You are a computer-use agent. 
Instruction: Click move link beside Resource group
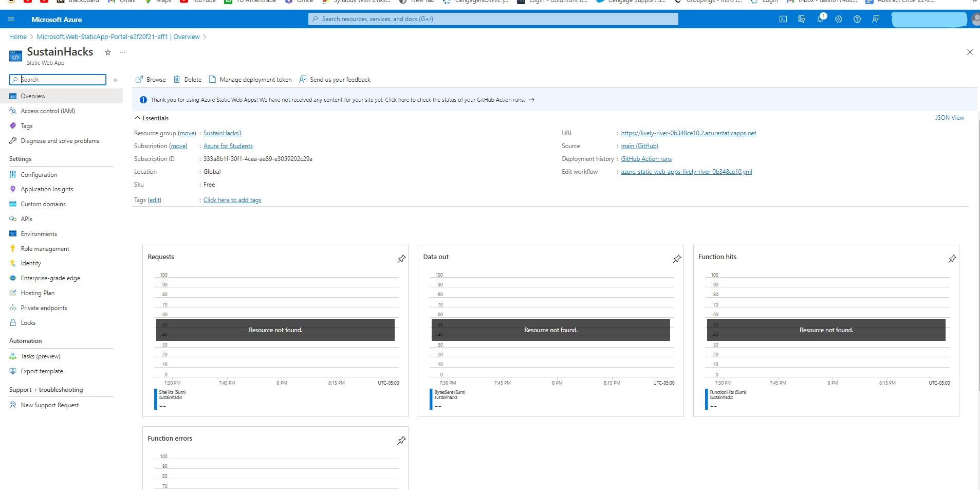pos(187,133)
